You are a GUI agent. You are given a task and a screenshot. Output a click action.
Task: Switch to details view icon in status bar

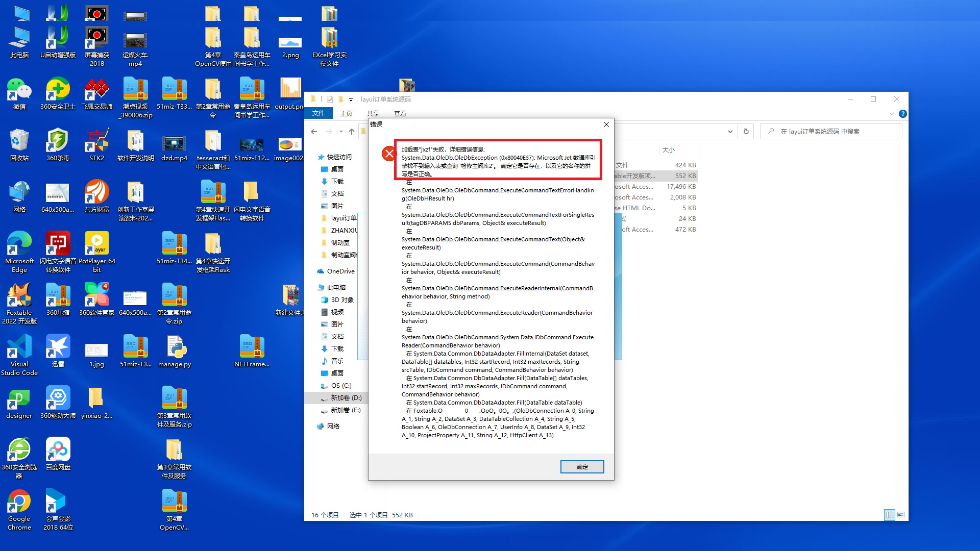890,515
